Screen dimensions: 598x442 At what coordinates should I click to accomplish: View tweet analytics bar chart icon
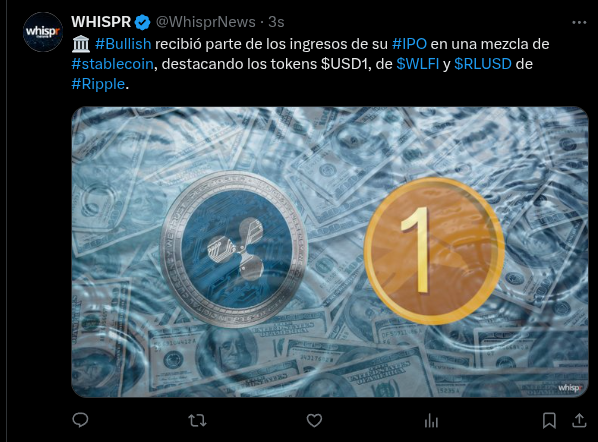(431, 421)
